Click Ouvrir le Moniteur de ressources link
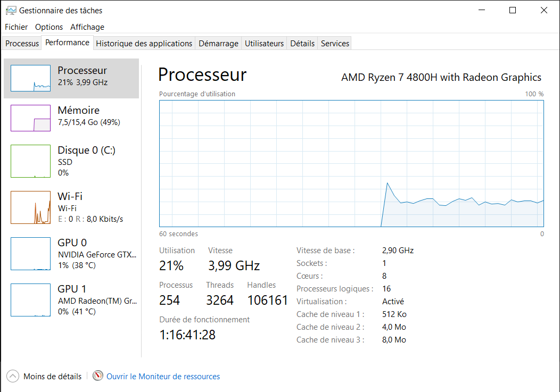The image size is (560, 392). pyautogui.click(x=163, y=377)
